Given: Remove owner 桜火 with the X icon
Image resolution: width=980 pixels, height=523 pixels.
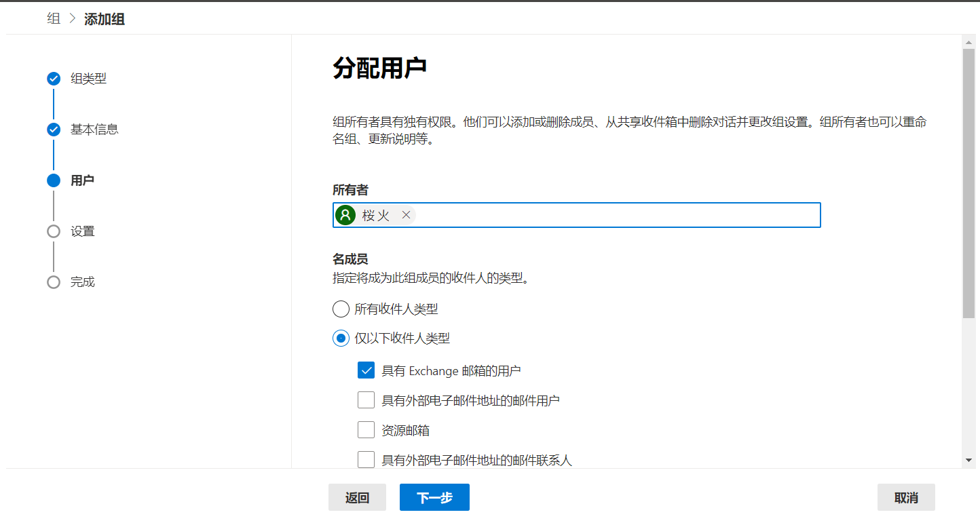Looking at the screenshot, I should tap(406, 215).
